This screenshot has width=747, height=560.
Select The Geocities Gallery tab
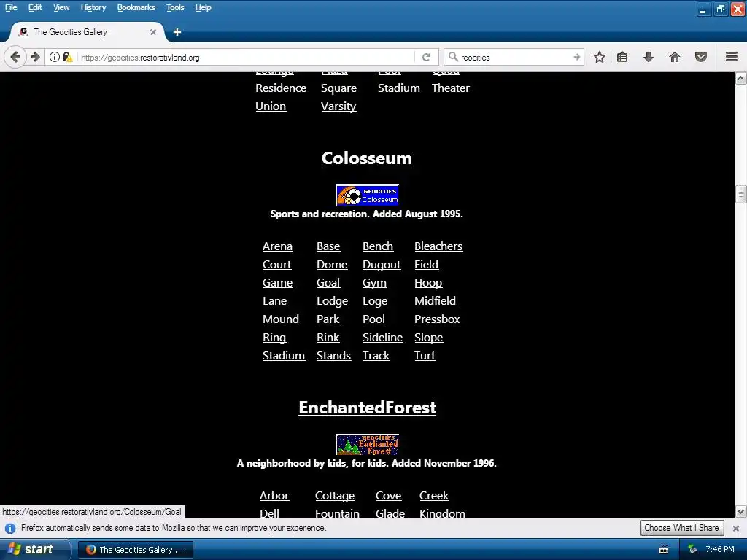pyautogui.click(x=88, y=32)
